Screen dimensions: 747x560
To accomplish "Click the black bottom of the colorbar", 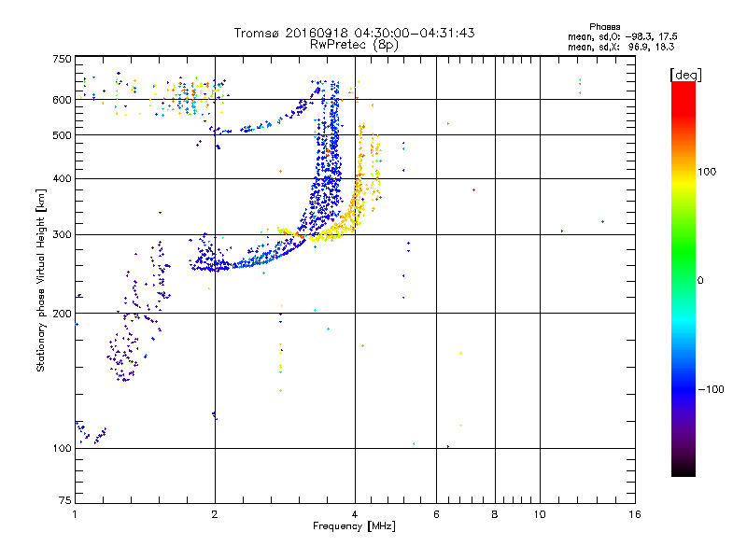I will pos(684,469).
